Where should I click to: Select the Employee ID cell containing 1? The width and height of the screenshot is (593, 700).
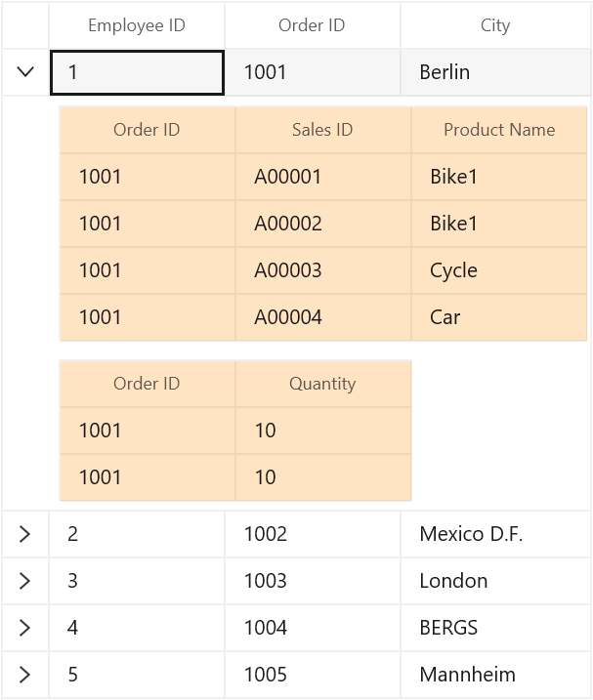pyautogui.click(x=137, y=72)
